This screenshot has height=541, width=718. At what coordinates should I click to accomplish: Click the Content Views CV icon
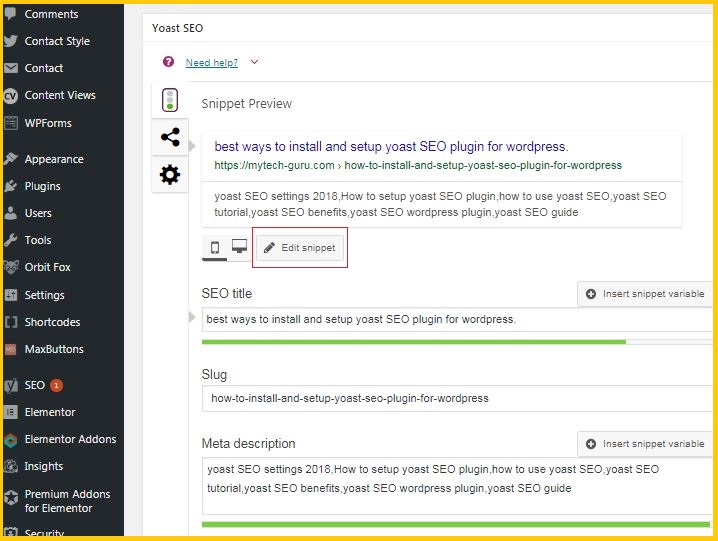pyautogui.click(x=11, y=95)
